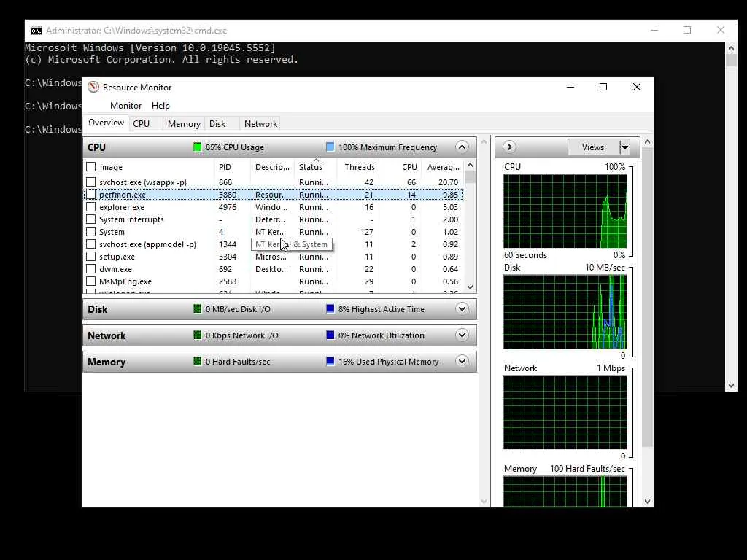
Task: Click the blue Network Utilization indicator square
Action: point(330,335)
